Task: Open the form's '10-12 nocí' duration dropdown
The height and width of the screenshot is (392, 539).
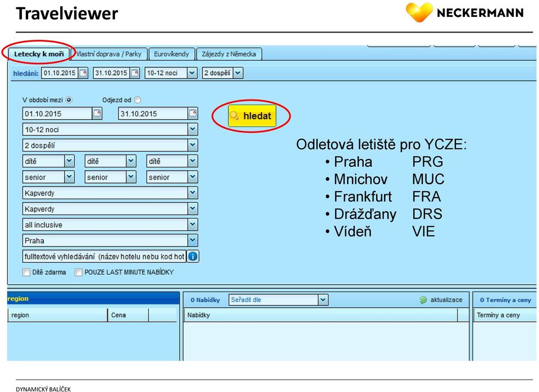Action: coord(193,129)
